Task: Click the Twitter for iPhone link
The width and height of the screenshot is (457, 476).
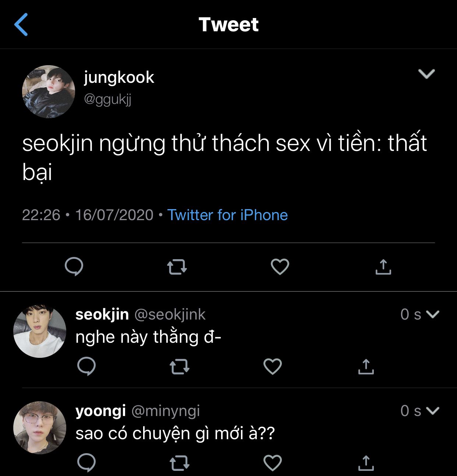Action: (x=227, y=215)
